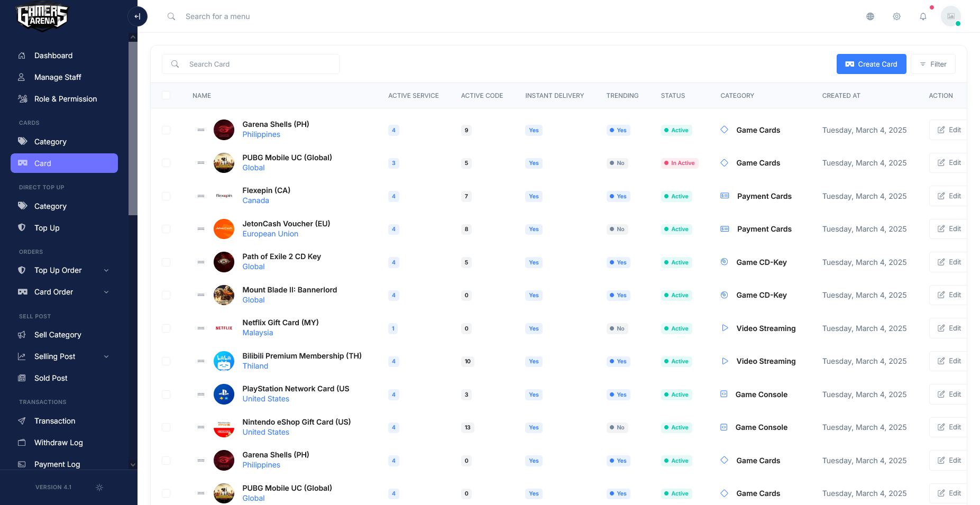
Task: Select checkbox for JetonCash Voucher (EU)
Action: coord(166,229)
